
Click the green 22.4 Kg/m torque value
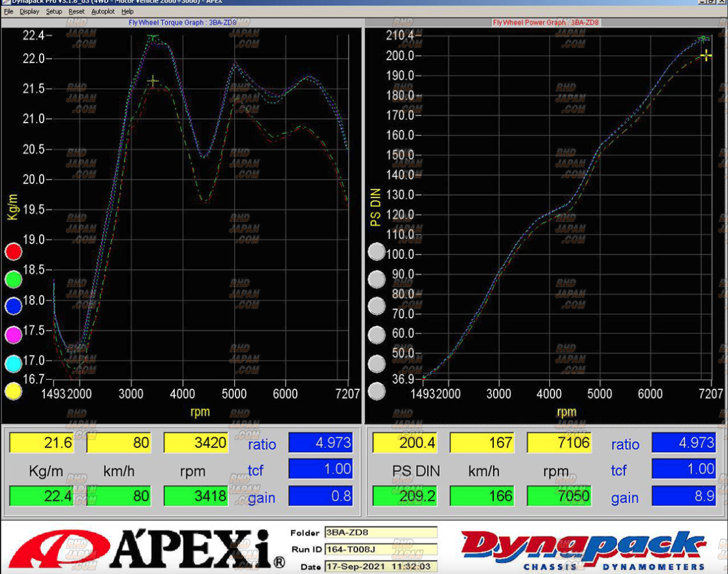pos(42,496)
